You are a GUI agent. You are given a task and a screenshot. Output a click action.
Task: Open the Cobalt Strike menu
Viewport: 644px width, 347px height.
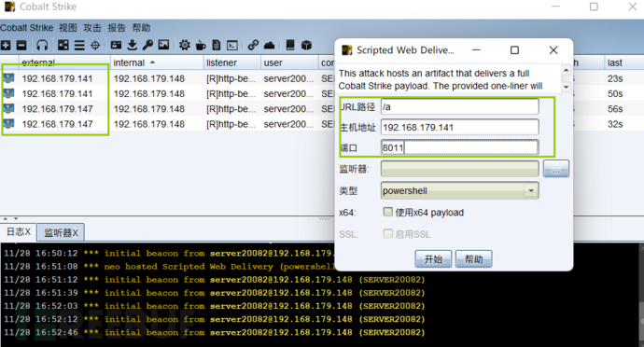coord(27,28)
